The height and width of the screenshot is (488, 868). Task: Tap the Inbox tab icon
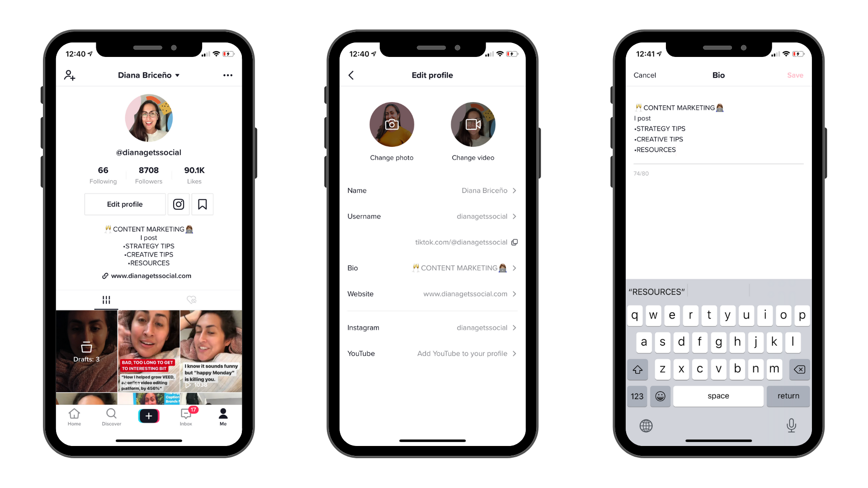click(x=186, y=416)
